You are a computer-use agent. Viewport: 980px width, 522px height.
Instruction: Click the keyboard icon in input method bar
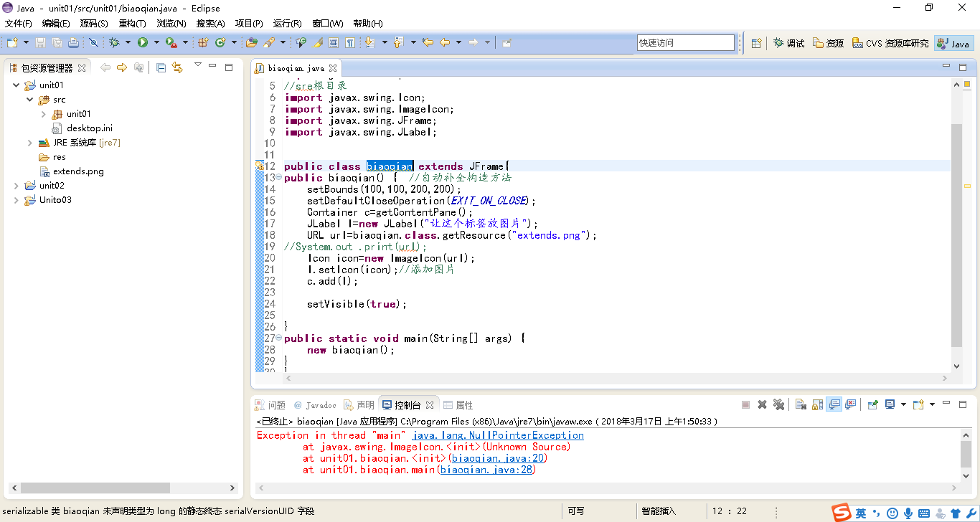point(924,513)
